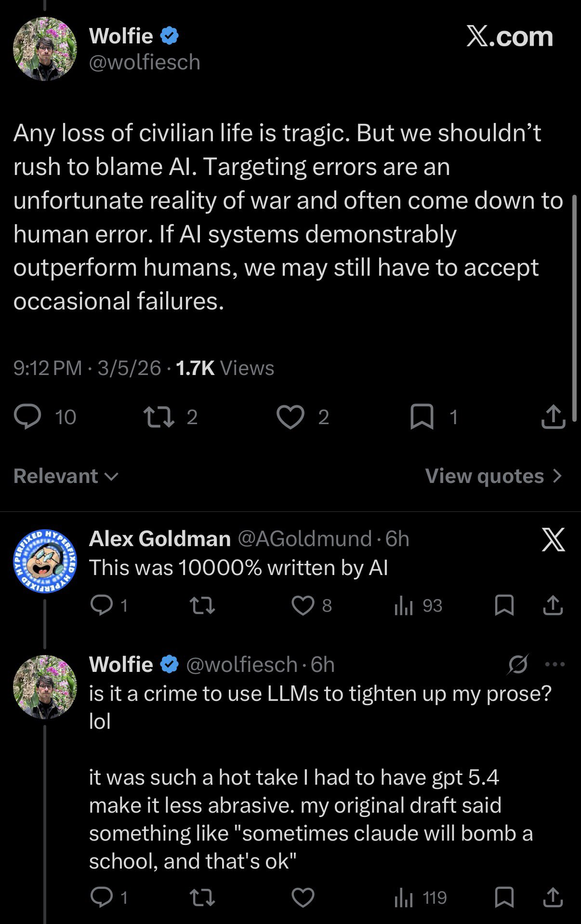The height and width of the screenshot is (924, 581).
Task: Open View quotes
Action: [493, 476]
